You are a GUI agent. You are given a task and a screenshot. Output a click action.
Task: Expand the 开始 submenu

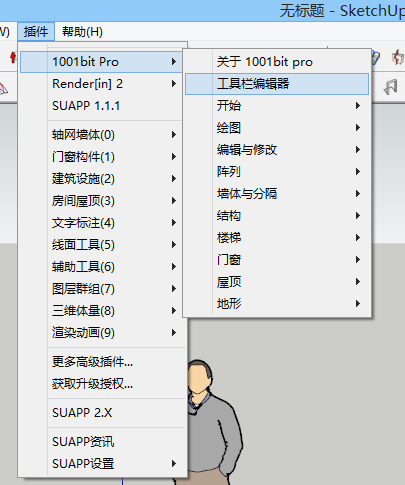(277, 106)
